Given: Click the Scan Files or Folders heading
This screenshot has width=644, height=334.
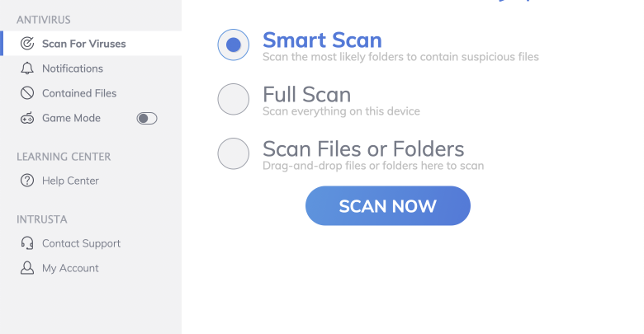Looking at the screenshot, I should click(363, 148).
